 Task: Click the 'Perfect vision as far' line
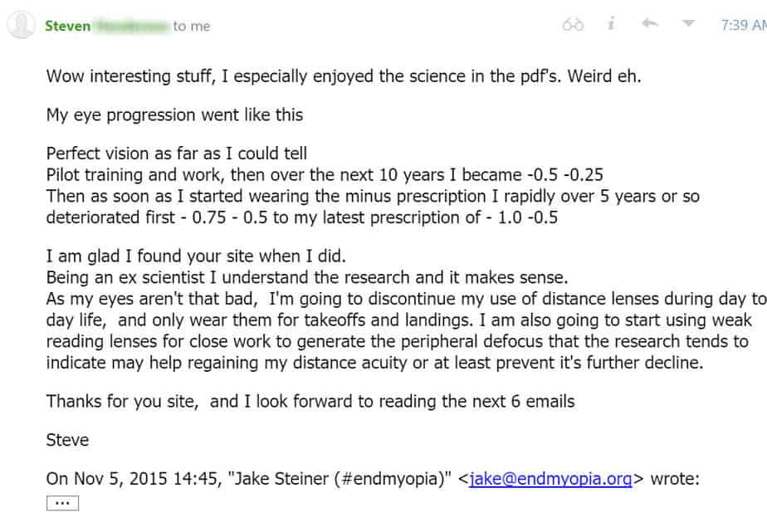tap(177, 154)
